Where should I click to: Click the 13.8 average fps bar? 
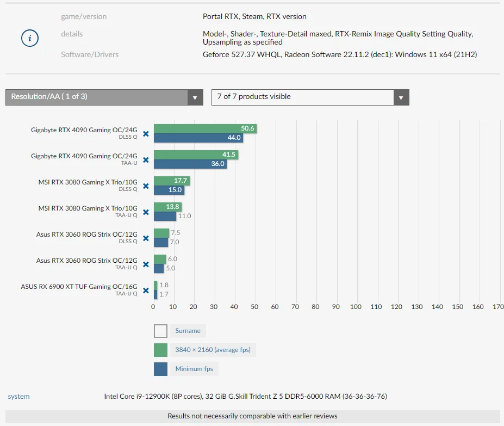[168, 207]
